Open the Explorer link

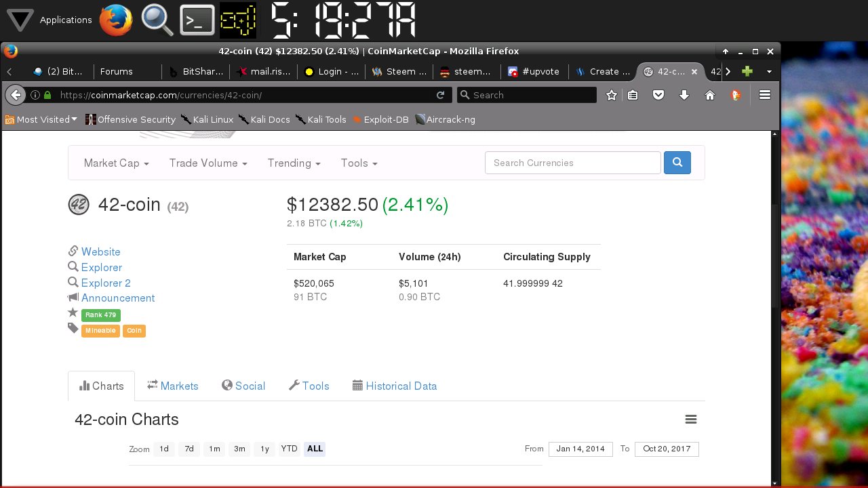[x=102, y=267]
